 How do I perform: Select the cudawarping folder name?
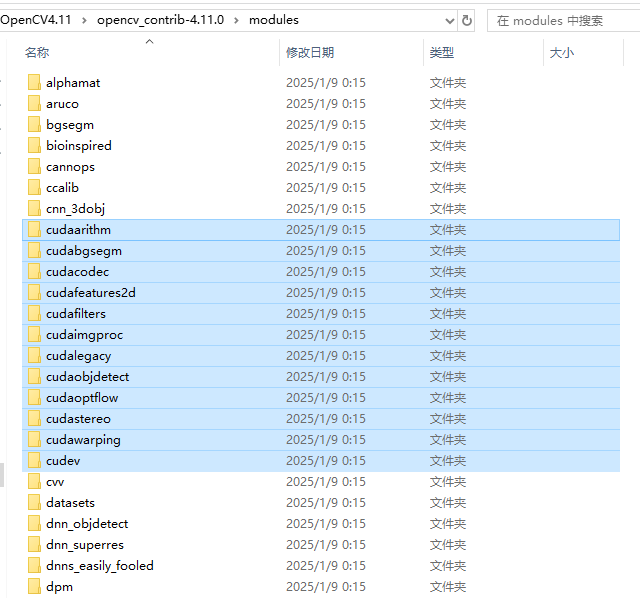(83, 440)
